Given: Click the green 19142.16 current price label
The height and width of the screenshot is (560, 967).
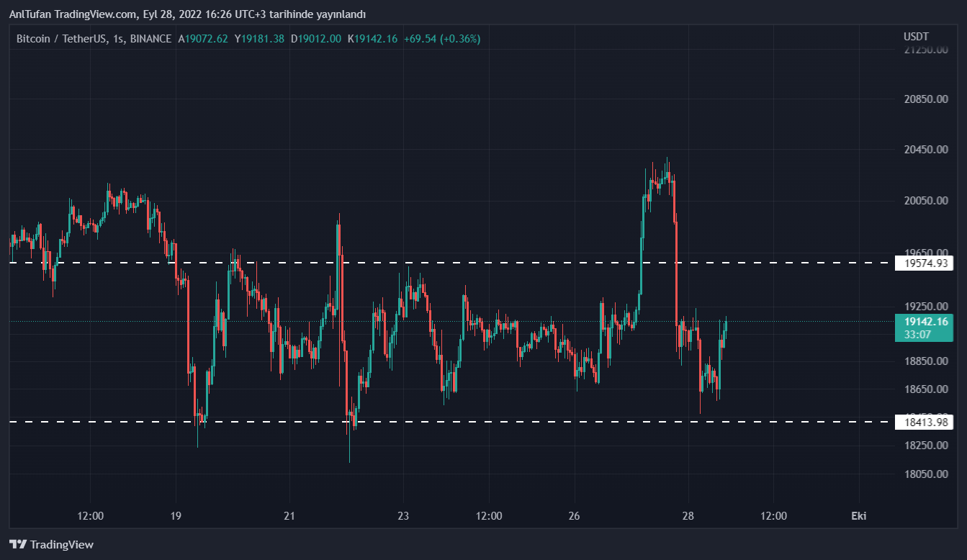Looking at the screenshot, I should pyautogui.click(x=924, y=322).
